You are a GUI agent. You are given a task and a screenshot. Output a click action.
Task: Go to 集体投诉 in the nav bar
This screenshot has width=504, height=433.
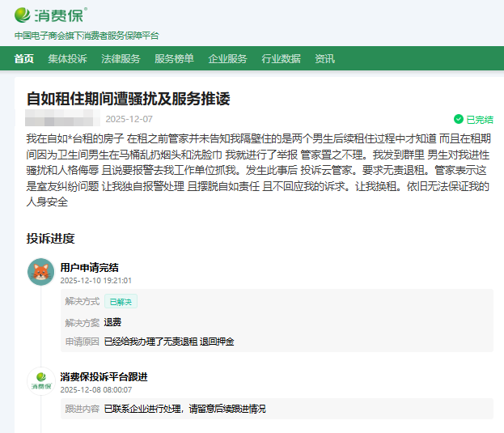[x=67, y=58]
